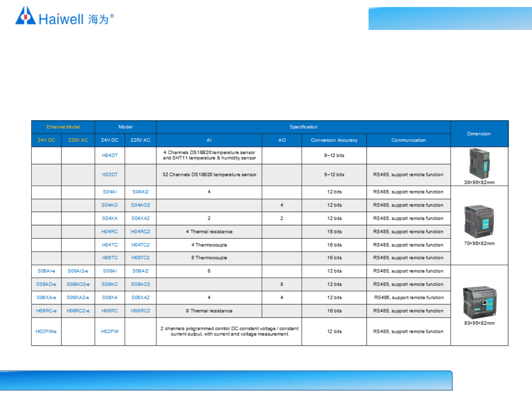Click the H08TC model name
This screenshot has height=399, width=532.
[x=110, y=258]
